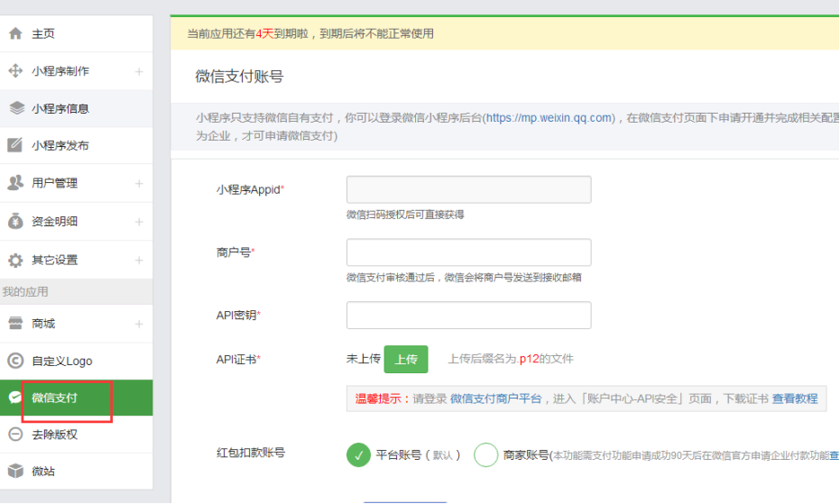This screenshot has width=840, height=504.
Task: Click the layers icon for 小程序信息
Action: (15, 108)
